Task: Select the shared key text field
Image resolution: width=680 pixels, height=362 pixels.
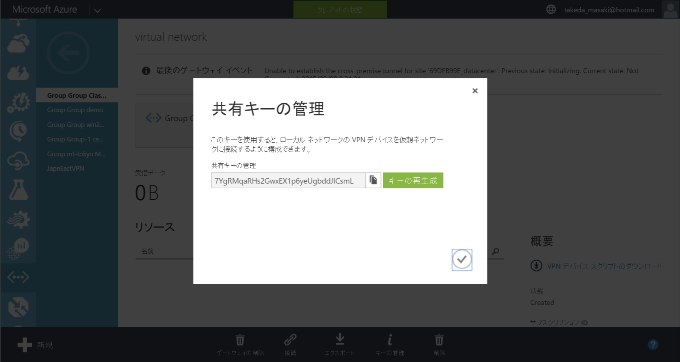Action: tap(288, 180)
